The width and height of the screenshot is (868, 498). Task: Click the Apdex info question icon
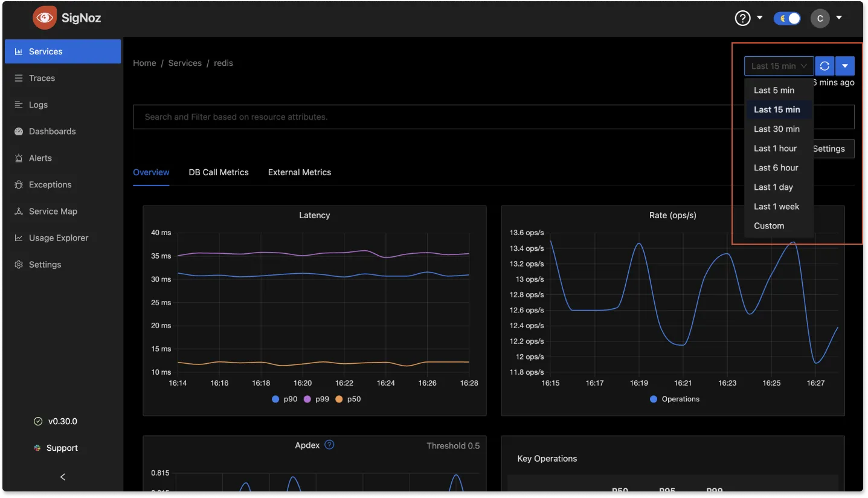329,445
